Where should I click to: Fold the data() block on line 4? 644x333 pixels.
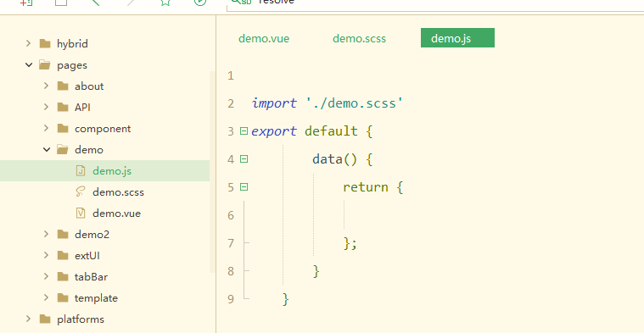click(244, 158)
